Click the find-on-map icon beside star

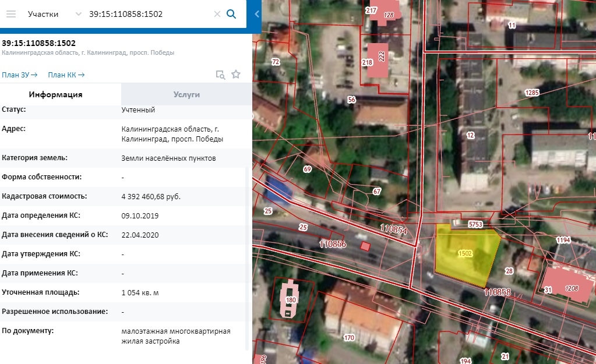(220, 75)
